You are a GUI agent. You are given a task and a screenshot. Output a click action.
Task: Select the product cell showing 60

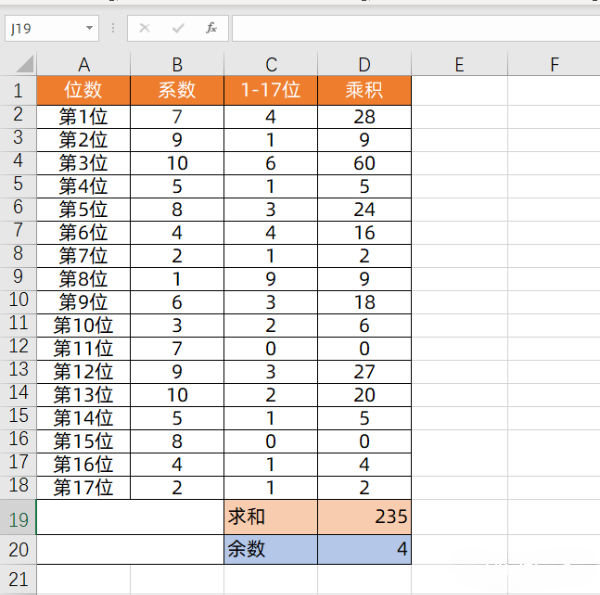point(364,162)
